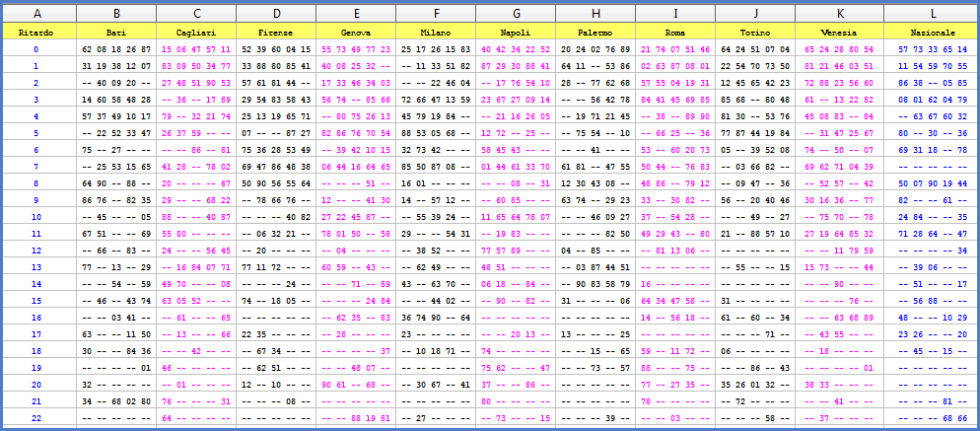Image resolution: width=980 pixels, height=431 pixels.
Task: Click Firenze cell '52 39 60 04 15'
Action: point(276,48)
